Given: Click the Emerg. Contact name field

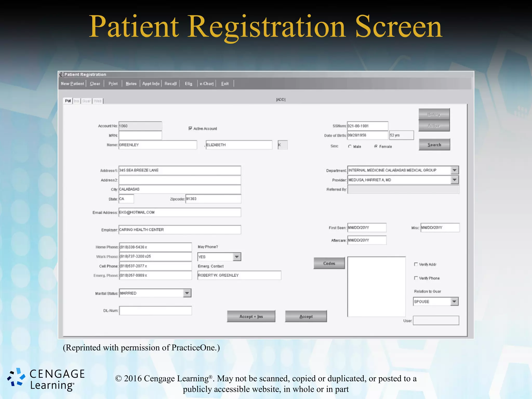Looking at the screenshot, I should (x=239, y=275).
